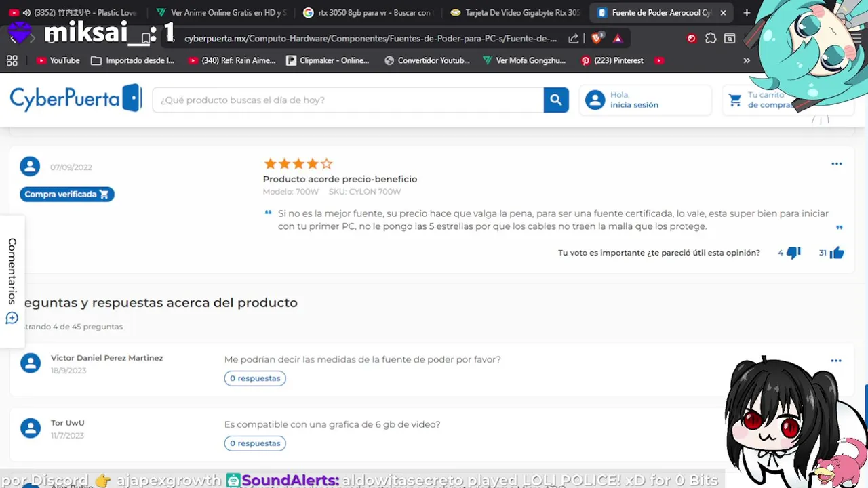Open a new browser tab with plus
This screenshot has height=488, width=868.
(747, 12)
